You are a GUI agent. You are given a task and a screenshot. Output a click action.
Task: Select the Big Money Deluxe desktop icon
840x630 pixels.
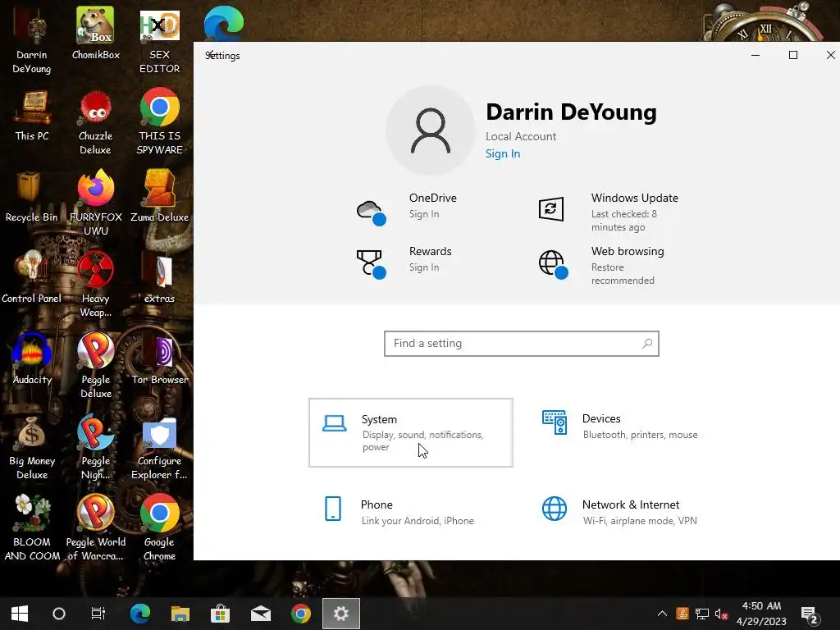[32, 447]
